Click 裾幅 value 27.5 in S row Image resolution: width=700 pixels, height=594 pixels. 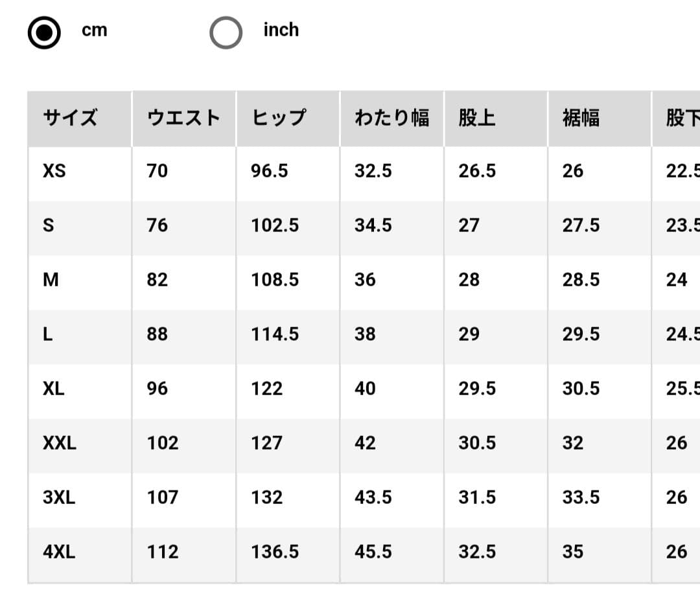pyautogui.click(x=581, y=225)
